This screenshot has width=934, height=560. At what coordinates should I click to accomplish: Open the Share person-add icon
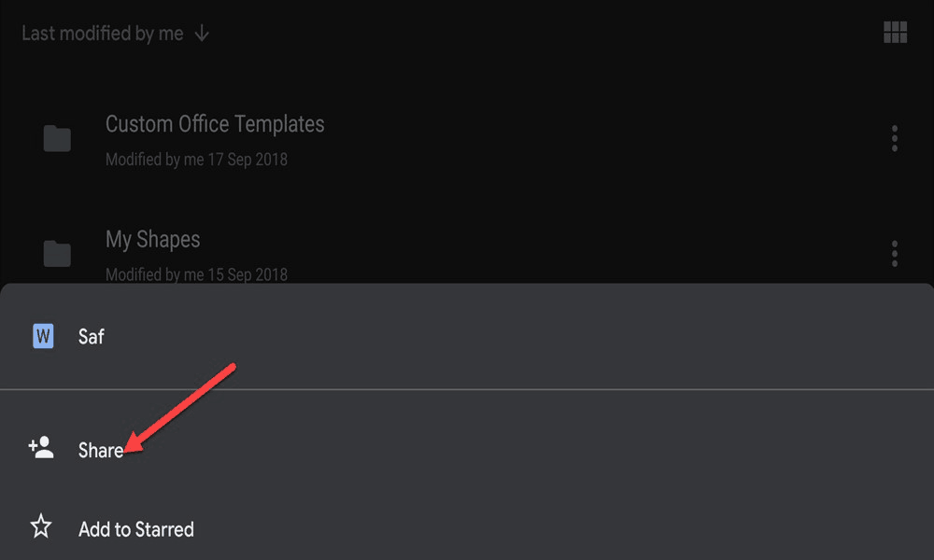[41, 448]
